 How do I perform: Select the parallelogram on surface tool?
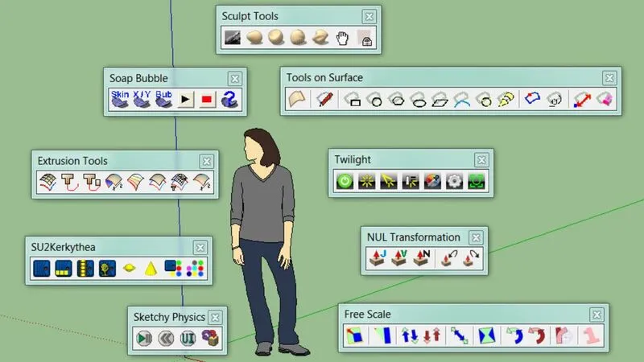pyautogui.click(x=440, y=99)
